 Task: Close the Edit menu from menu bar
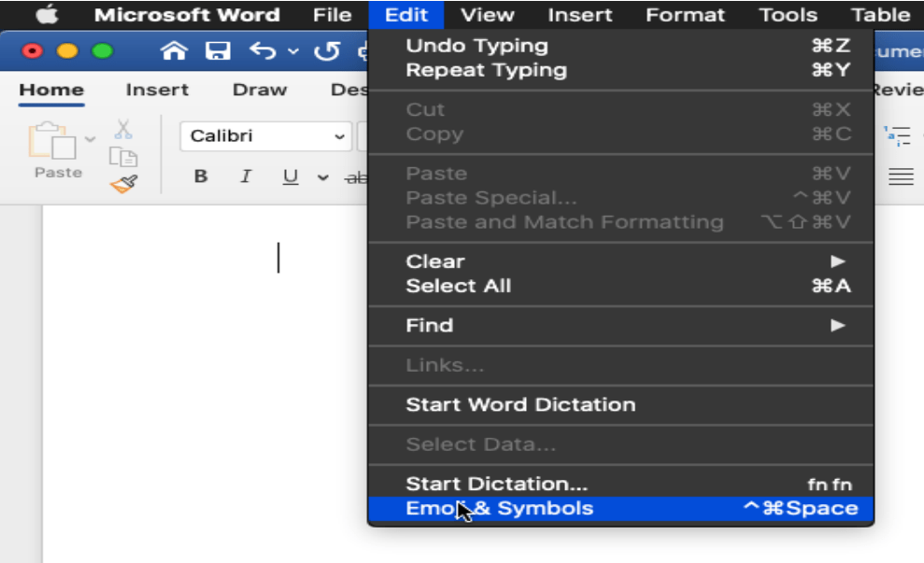406,14
